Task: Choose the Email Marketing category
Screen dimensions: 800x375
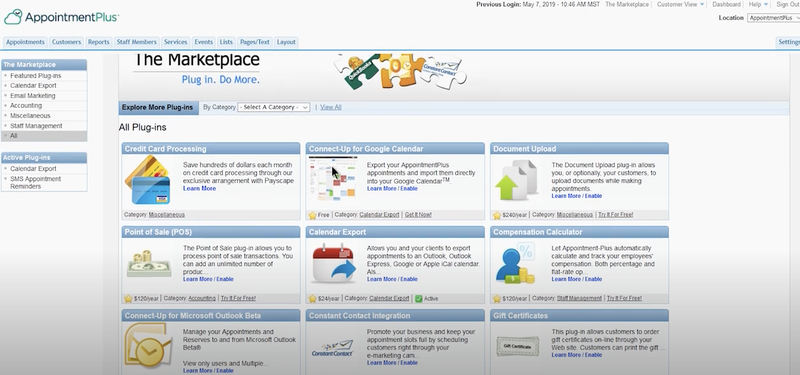Action: (33, 95)
